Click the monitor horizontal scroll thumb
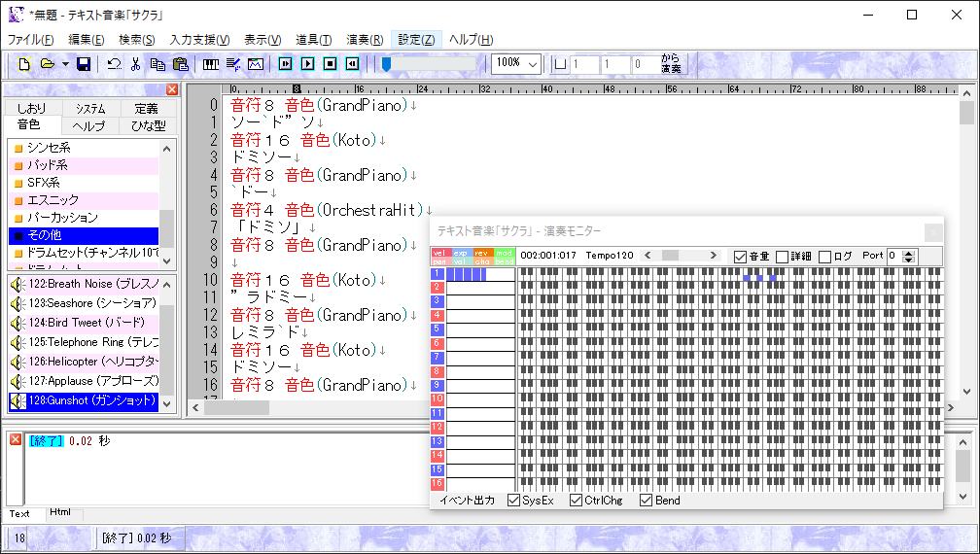980x554 pixels. (x=671, y=255)
